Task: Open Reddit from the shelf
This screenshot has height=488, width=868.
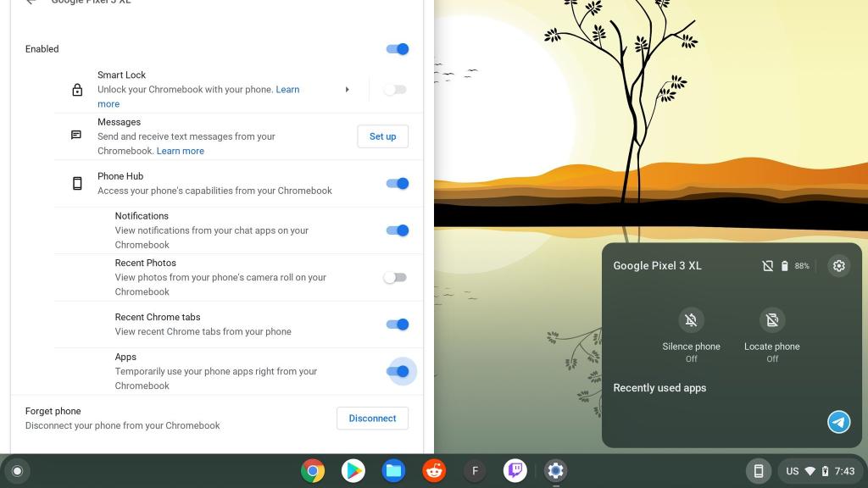Action: pos(434,470)
